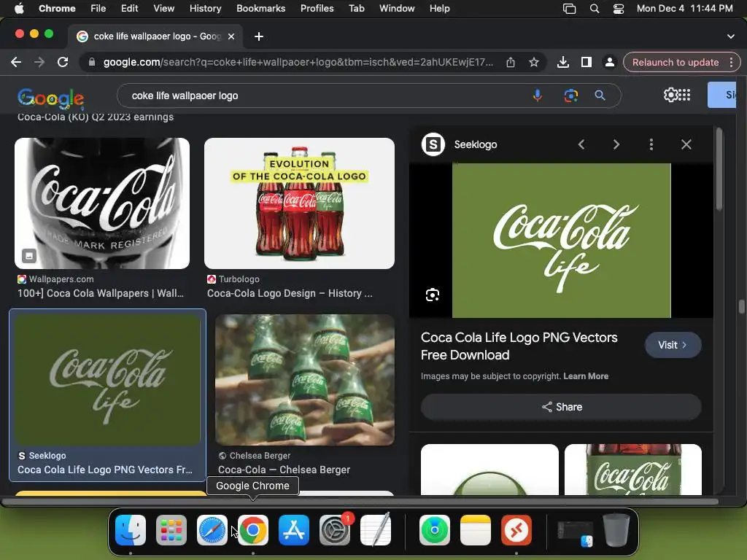The width and height of the screenshot is (747, 560).
Task: Click the preview panel vertical scrollbar
Action: click(x=719, y=169)
